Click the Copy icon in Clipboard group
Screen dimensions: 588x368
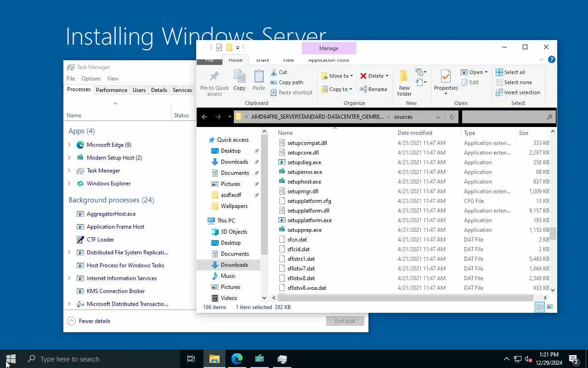pos(239,80)
